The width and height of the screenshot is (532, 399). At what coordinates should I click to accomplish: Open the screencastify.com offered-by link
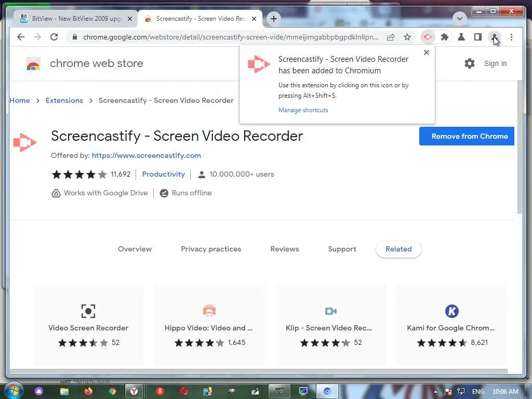(x=146, y=155)
